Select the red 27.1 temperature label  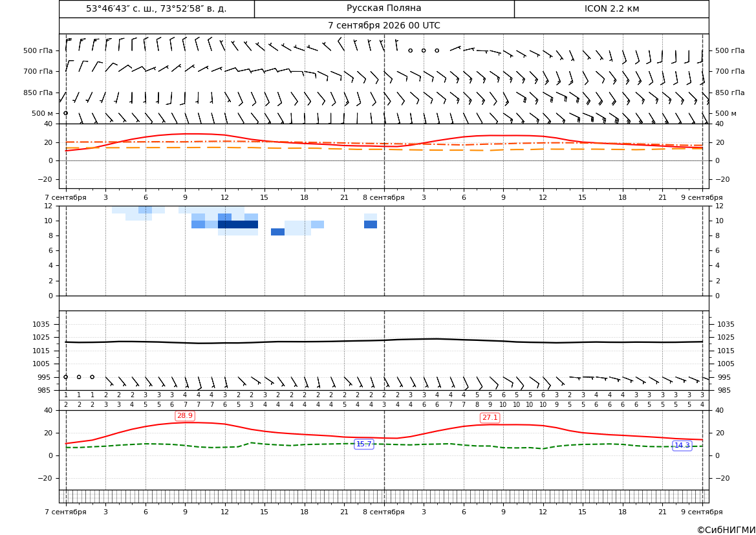pos(490,417)
